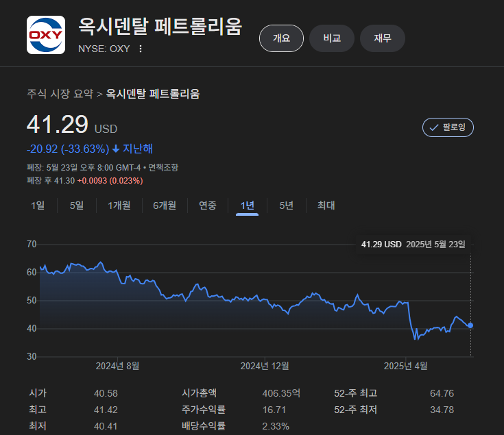The width and height of the screenshot is (504, 435).
Task: Click the 옥시덴탈 페트롤리움 company title
Action: click(x=160, y=26)
